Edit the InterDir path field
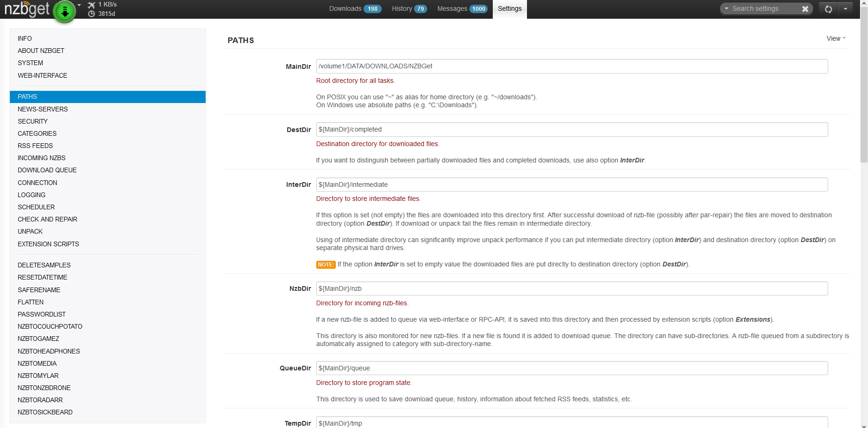Screen dimensions: 868x428 coord(572,184)
